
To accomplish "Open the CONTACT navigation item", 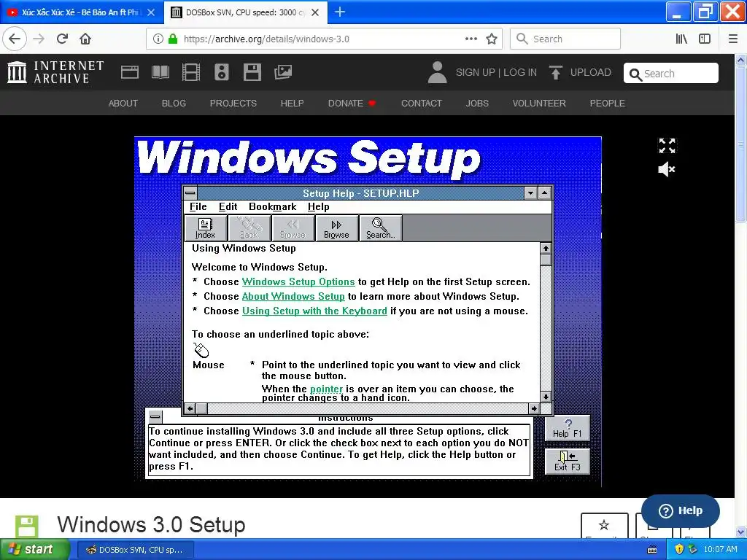I will [422, 104].
